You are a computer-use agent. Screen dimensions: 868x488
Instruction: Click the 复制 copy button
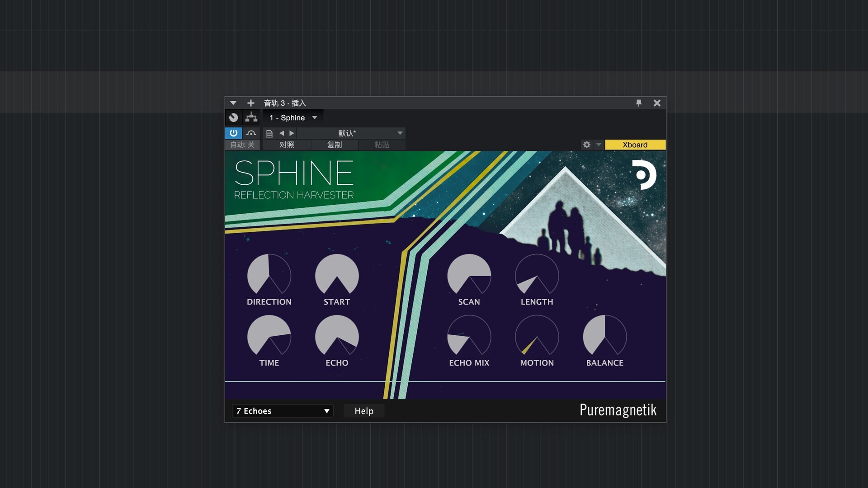(x=335, y=145)
